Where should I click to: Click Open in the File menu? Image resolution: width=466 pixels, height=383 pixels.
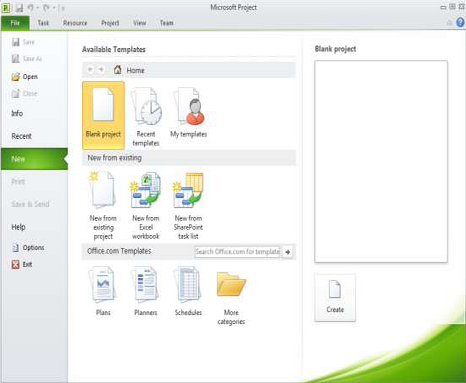25,77
